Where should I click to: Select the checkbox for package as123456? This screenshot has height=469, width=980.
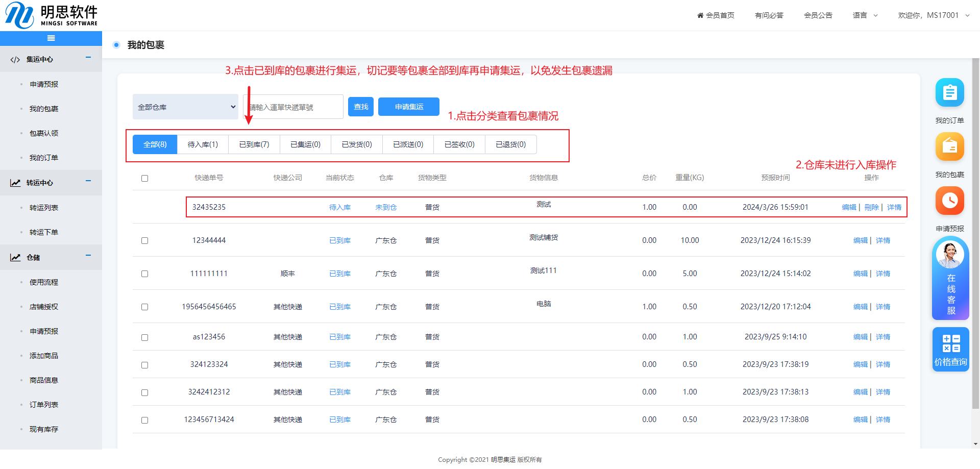(x=145, y=338)
